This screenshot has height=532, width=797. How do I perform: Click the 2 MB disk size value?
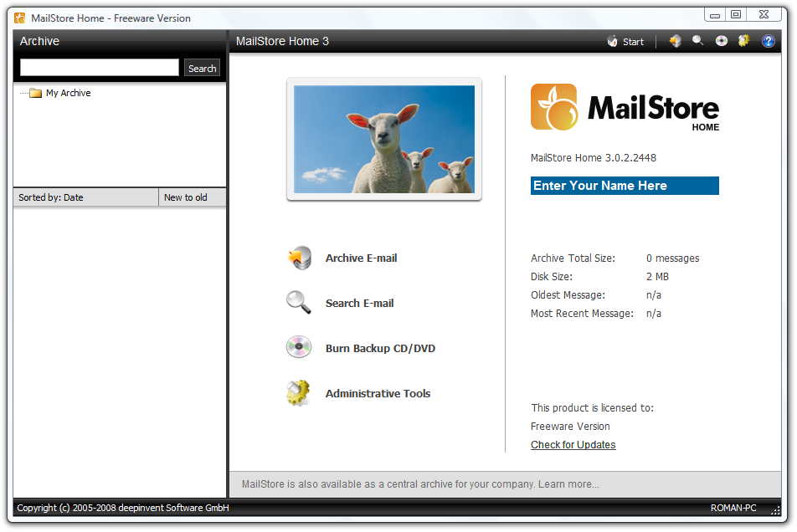657,277
